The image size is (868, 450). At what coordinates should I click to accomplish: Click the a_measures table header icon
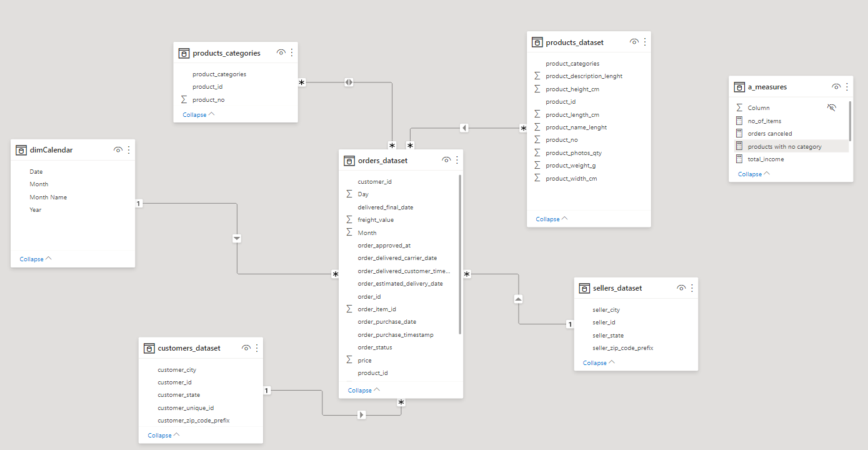pos(739,87)
